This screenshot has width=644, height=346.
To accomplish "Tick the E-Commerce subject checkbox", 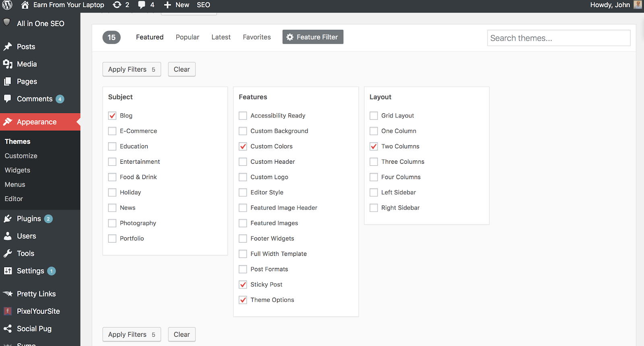I will 112,131.
